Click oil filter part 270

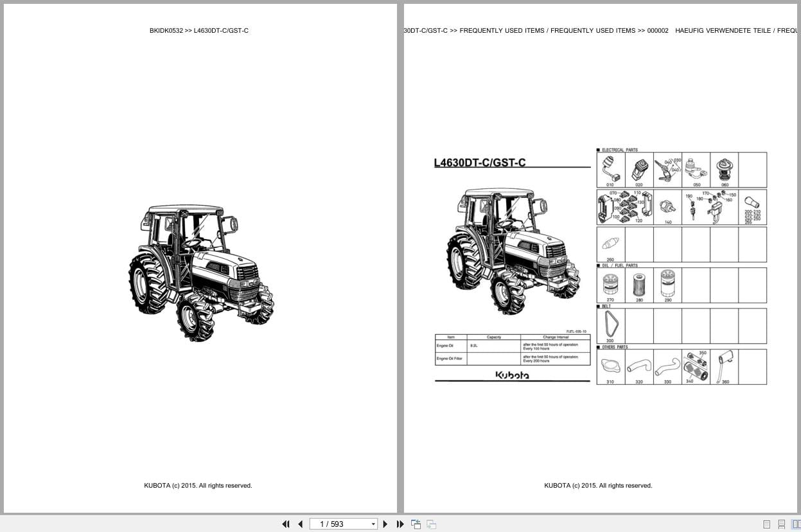610,283
